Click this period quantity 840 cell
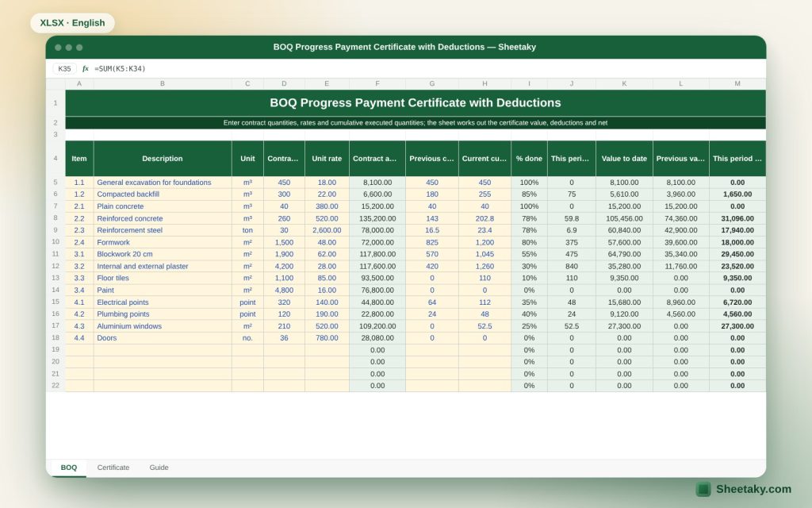 tap(571, 266)
